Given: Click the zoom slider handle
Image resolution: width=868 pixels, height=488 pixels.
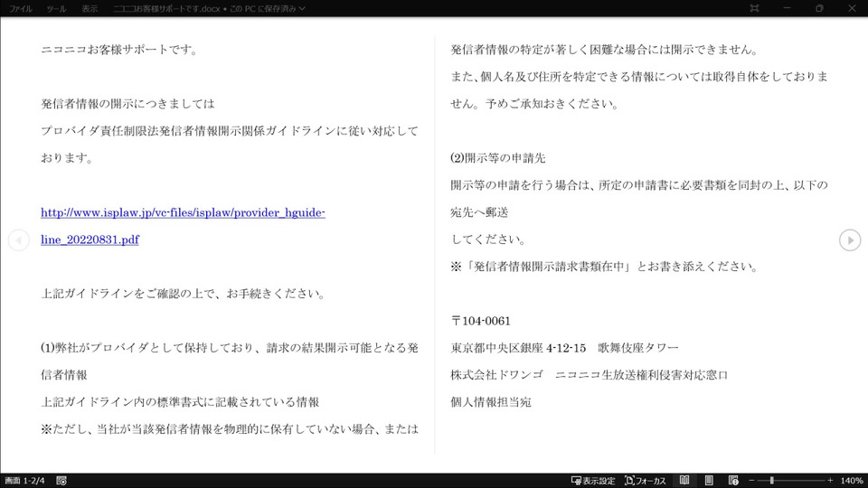Looking at the screenshot, I should point(771,480).
